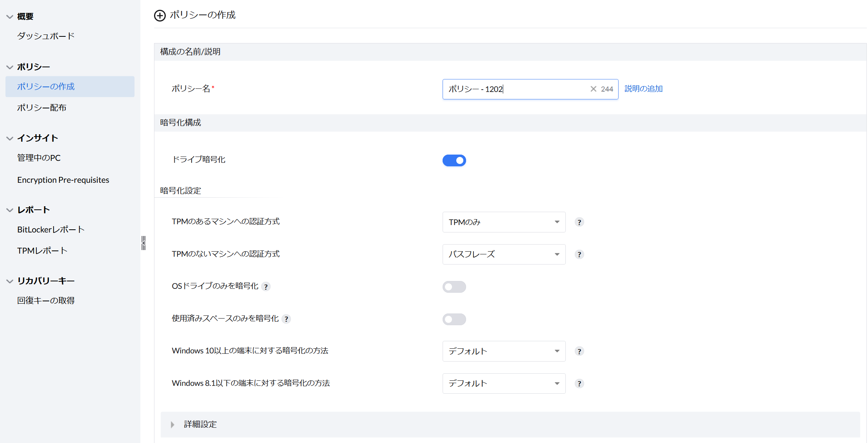Click help icon beside TPMのあるマシンへの認証方式 dropdown
The width and height of the screenshot is (868, 443).
(579, 222)
